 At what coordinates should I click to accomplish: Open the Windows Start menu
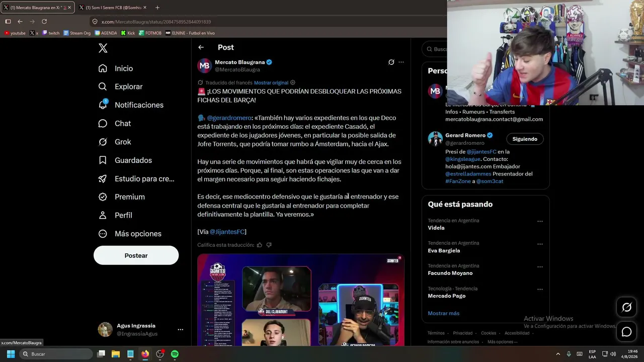(x=11, y=354)
